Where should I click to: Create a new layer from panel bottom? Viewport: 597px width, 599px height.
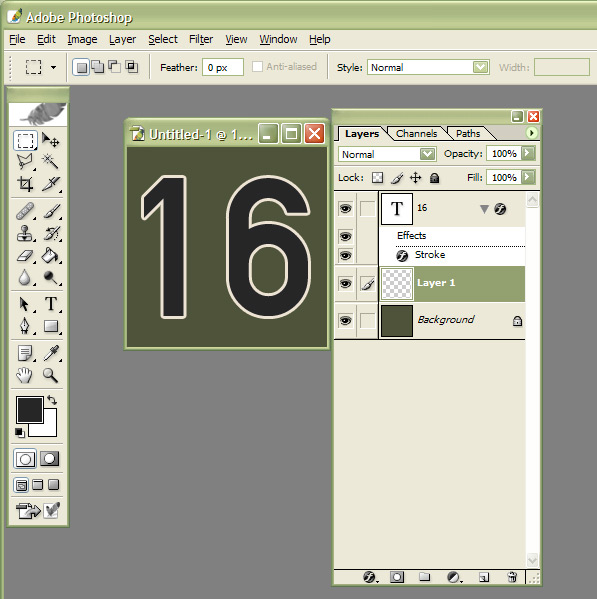pos(483,577)
